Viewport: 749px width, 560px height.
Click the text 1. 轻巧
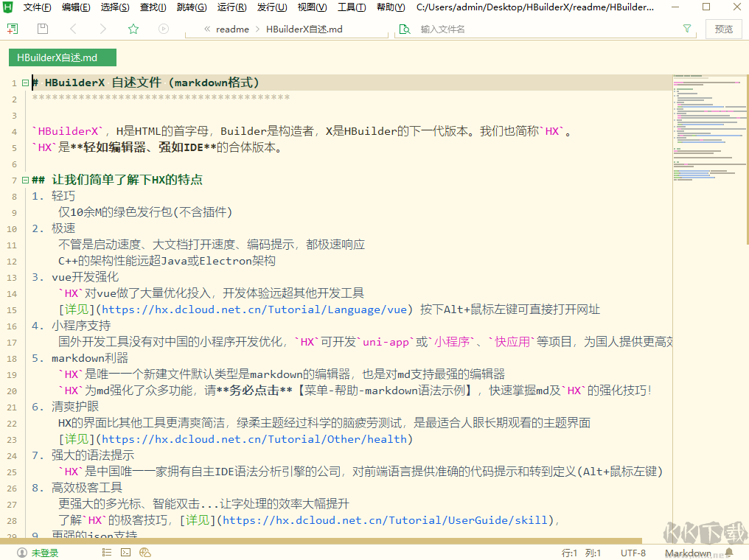coord(54,196)
